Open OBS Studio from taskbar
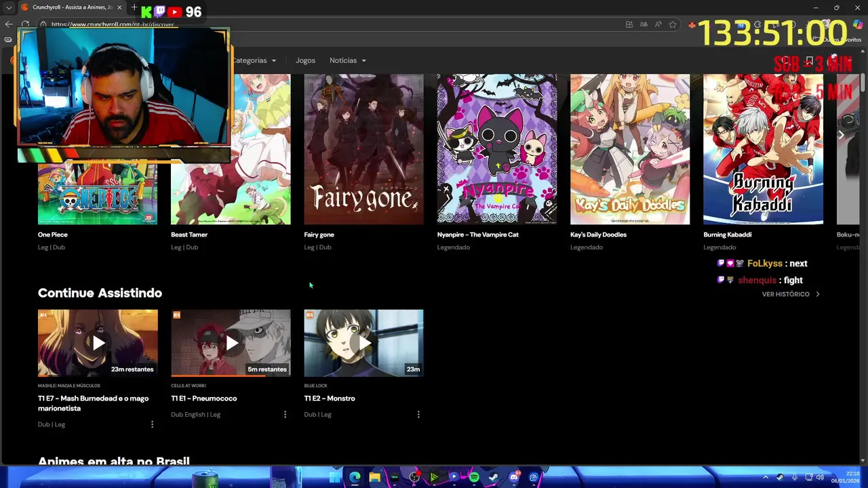Screen dimensions: 868x488 (x=414, y=477)
